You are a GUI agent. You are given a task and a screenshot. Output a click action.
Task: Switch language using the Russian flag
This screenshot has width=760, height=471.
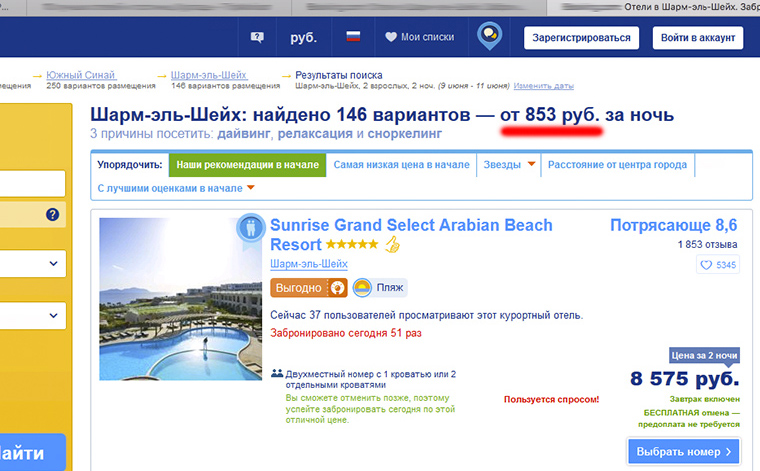pyautogui.click(x=353, y=37)
